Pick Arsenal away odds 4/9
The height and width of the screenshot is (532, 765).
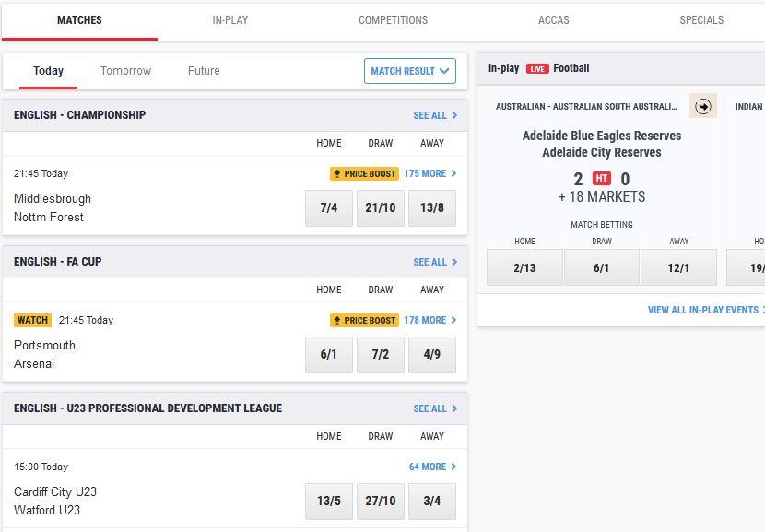point(432,355)
